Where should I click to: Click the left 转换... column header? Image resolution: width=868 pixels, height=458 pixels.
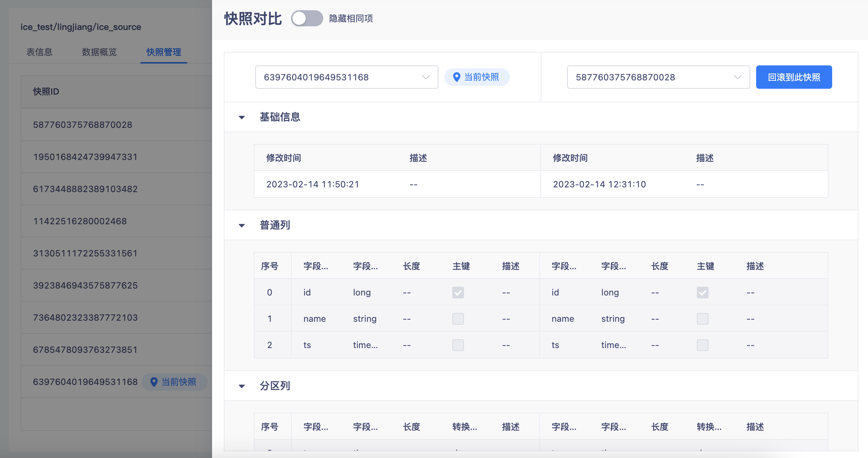point(464,427)
